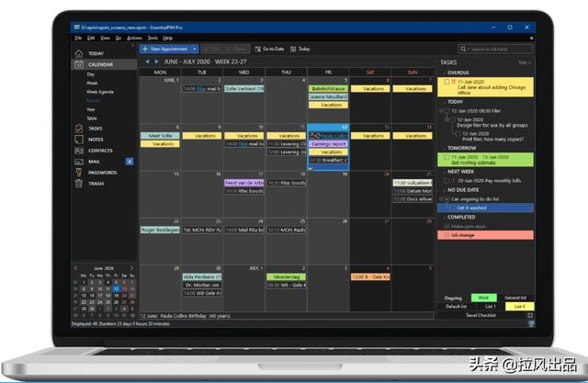Screen dimensions: 588x383
Task: Switch to Week calendar view
Action: (92, 83)
